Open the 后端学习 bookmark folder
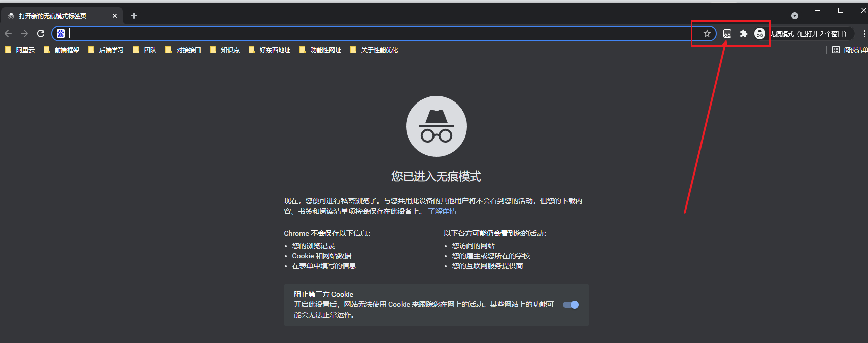The height and width of the screenshot is (343, 868). click(106, 50)
